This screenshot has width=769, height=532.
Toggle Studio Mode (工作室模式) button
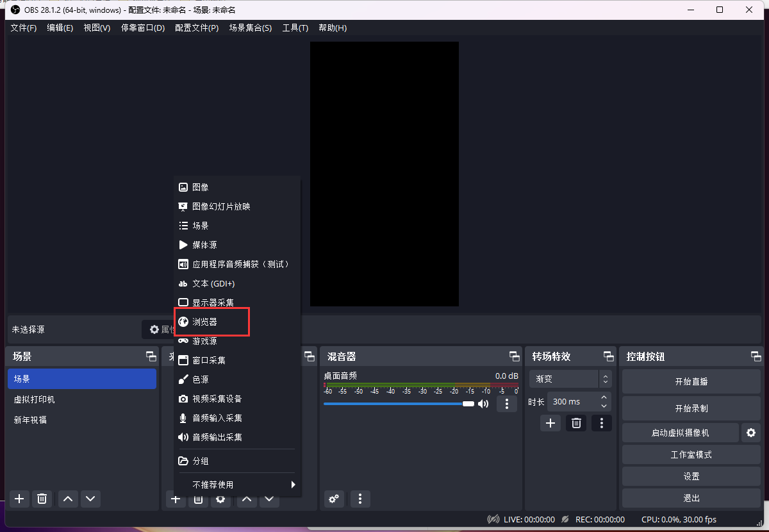coord(691,455)
